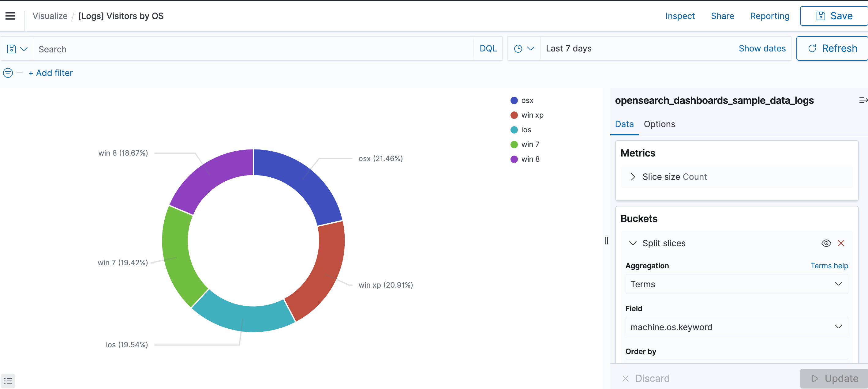Click the 'win xp (20.91%)' chart label
This screenshot has width=868, height=389.
pos(385,285)
